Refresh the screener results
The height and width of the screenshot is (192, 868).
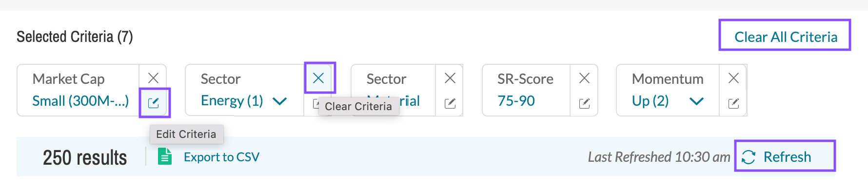tap(785, 156)
